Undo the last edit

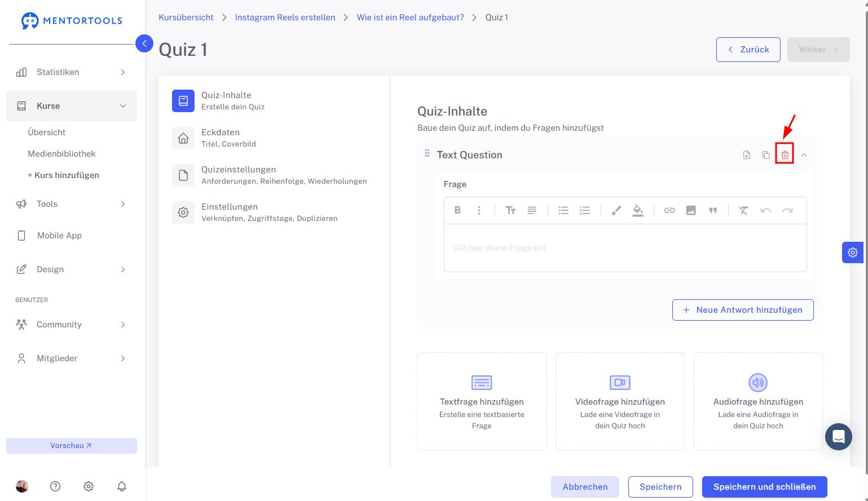766,210
